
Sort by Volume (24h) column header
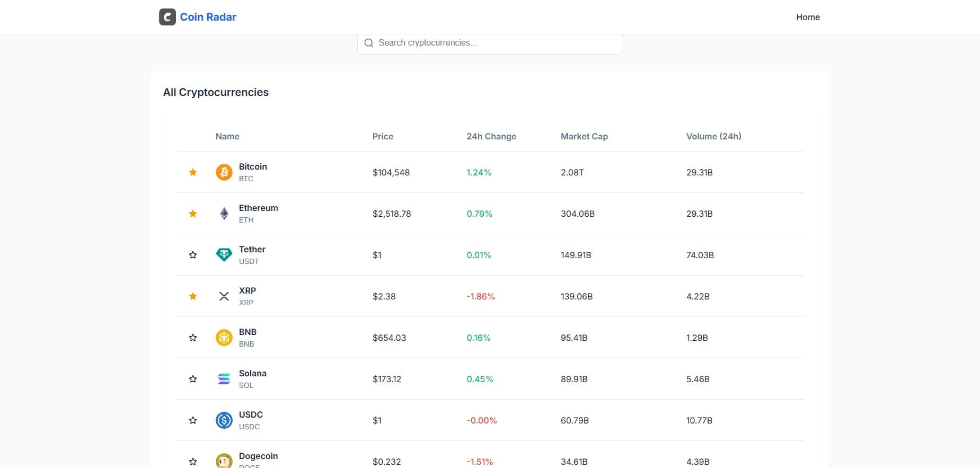pos(713,136)
